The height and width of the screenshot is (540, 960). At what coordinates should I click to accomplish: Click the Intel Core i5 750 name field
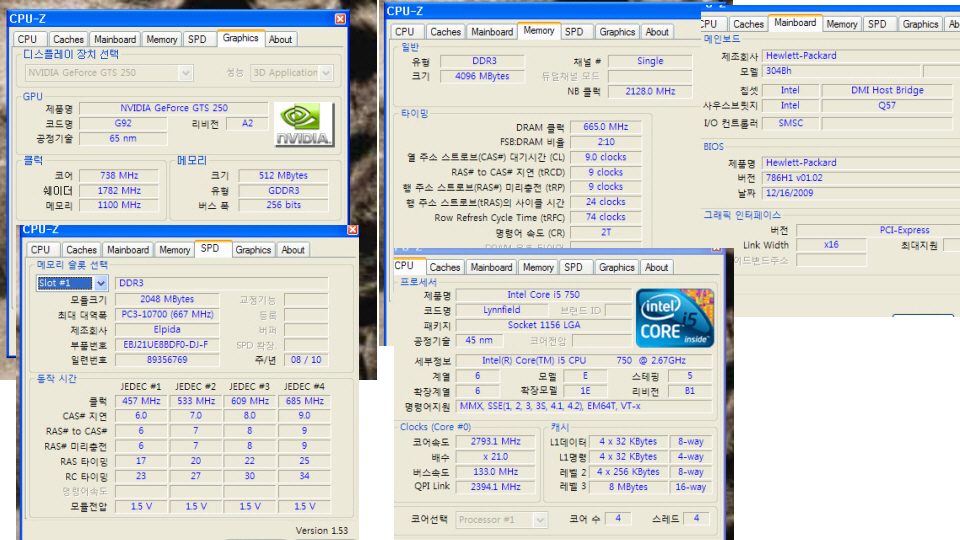[543, 295]
